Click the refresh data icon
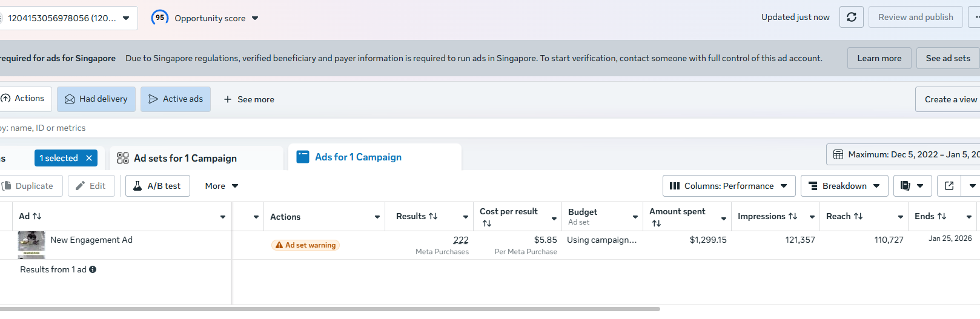 (x=851, y=17)
